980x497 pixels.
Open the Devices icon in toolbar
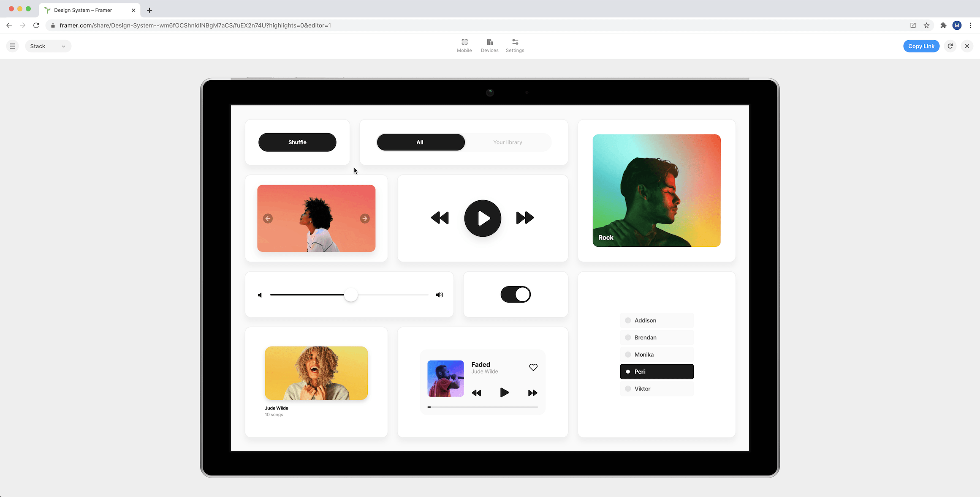coord(489,42)
